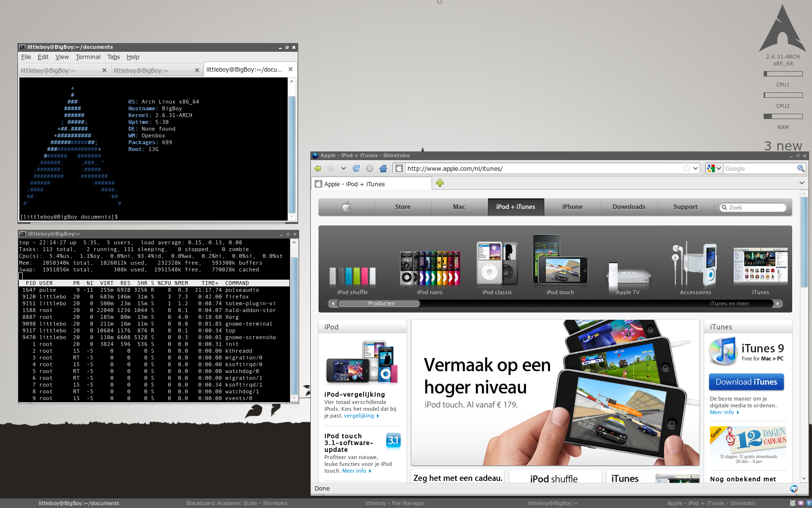Open Mac in Apple navigation bar

pos(459,207)
